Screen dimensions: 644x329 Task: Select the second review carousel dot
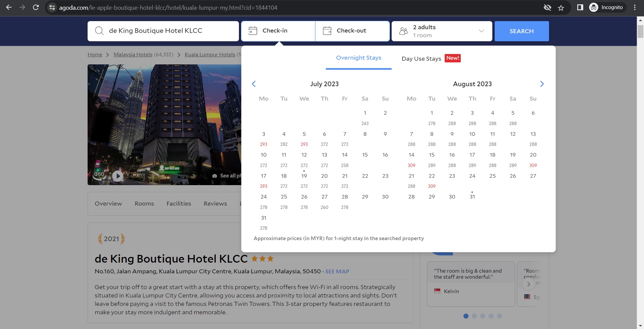point(474,316)
